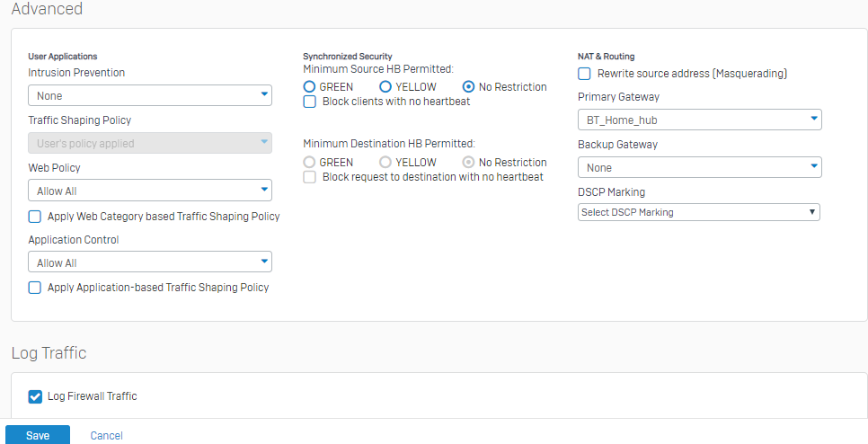Open the Application Control dropdown
The width and height of the screenshot is (868, 444).
pos(150,262)
